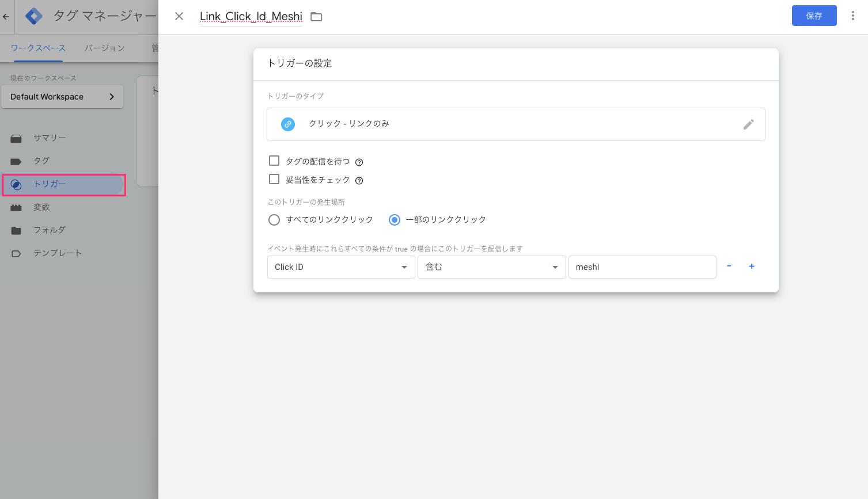This screenshot has width=868, height=499.
Task: Open the Folders (フォルダ) section
Action: [x=16, y=230]
